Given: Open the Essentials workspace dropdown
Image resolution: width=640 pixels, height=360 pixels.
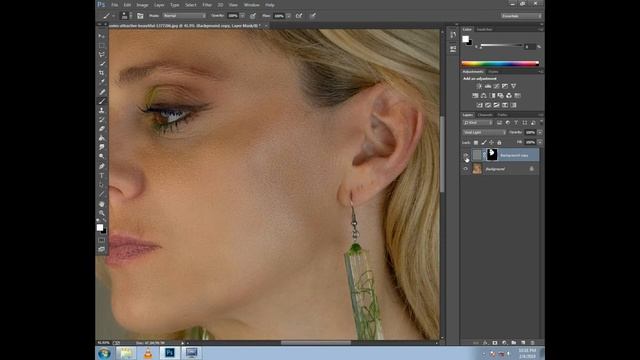Looking at the screenshot, I should click(x=521, y=16).
